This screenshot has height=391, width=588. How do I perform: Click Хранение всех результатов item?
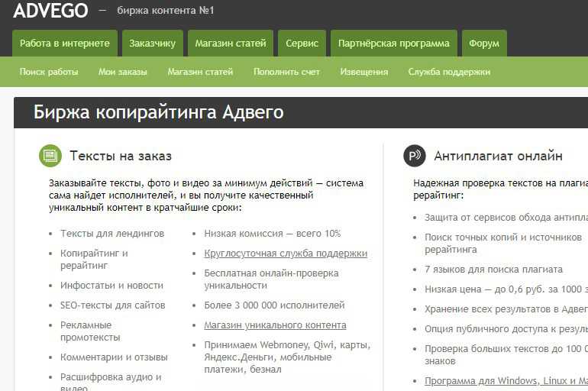click(506, 309)
